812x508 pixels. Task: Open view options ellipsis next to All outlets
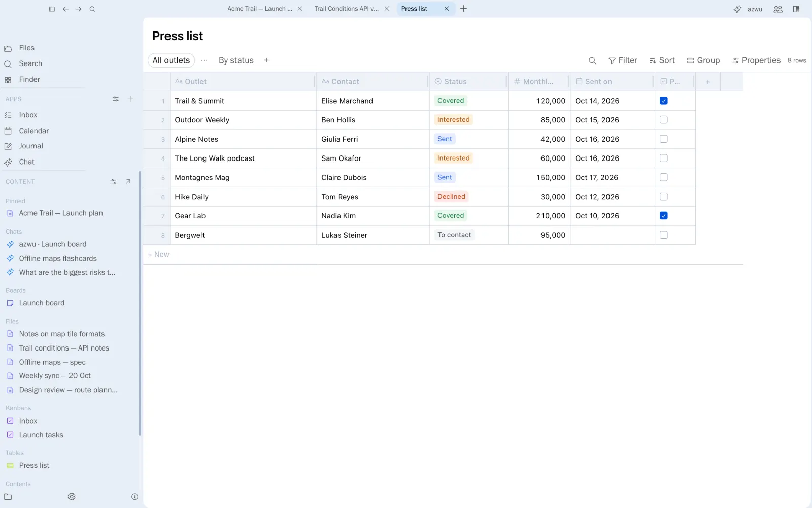pyautogui.click(x=204, y=60)
